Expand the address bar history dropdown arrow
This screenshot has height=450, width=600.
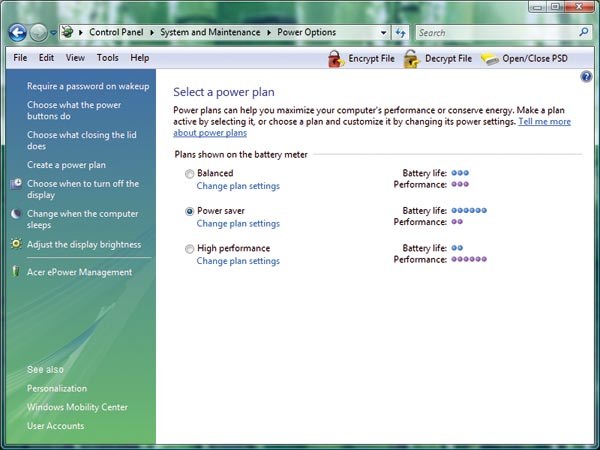pyautogui.click(x=383, y=33)
